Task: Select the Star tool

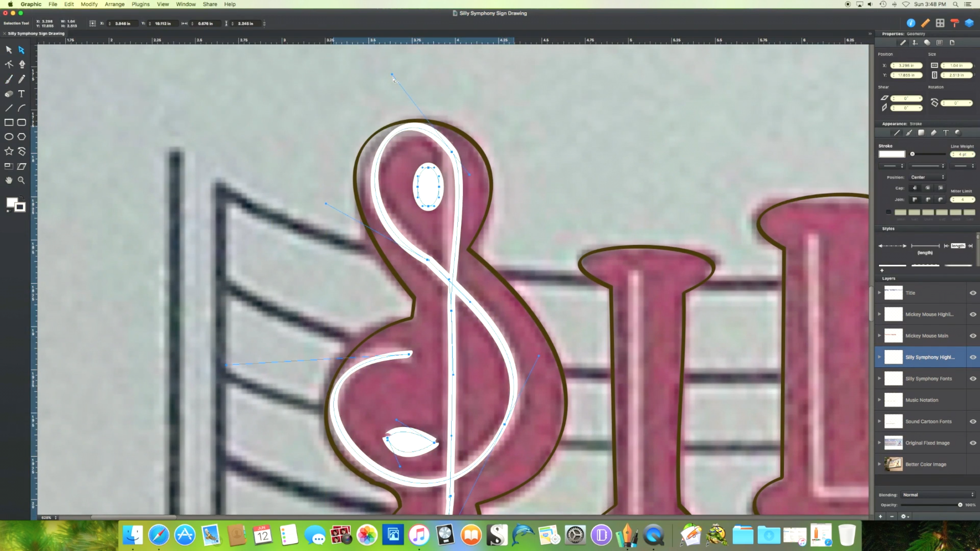Action: [x=9, y=151]
